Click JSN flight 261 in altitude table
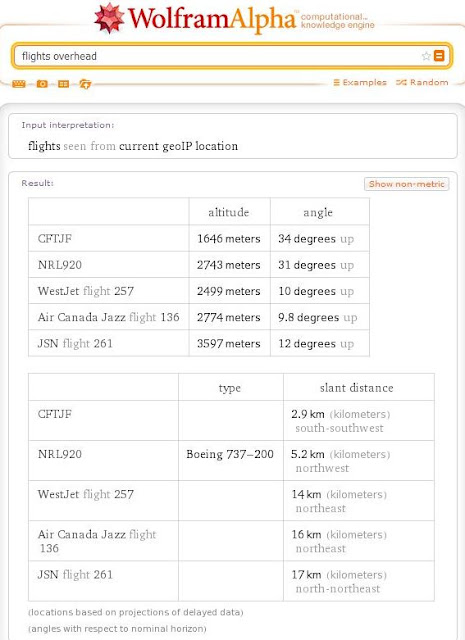 (75, 343)
